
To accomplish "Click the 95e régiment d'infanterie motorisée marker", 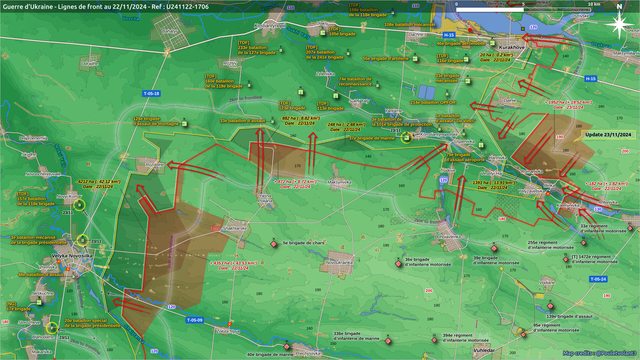I will point(524,334).
